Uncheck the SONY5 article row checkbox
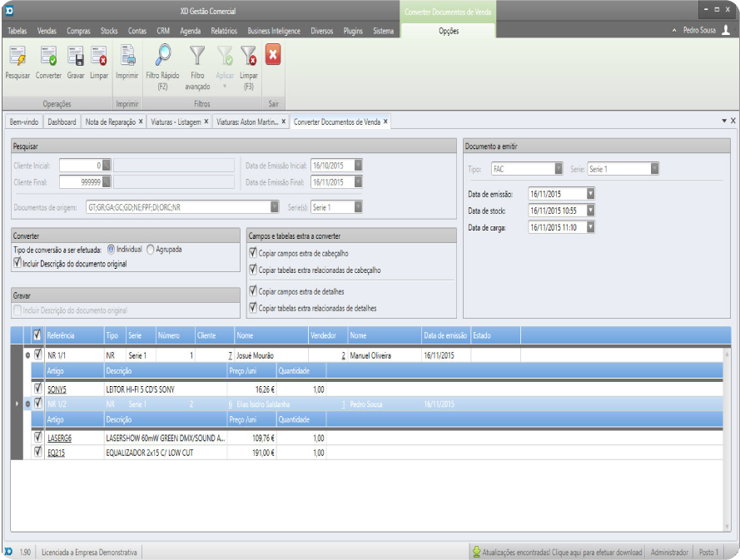This screenshot has height=560, width=740. (37, 388)
